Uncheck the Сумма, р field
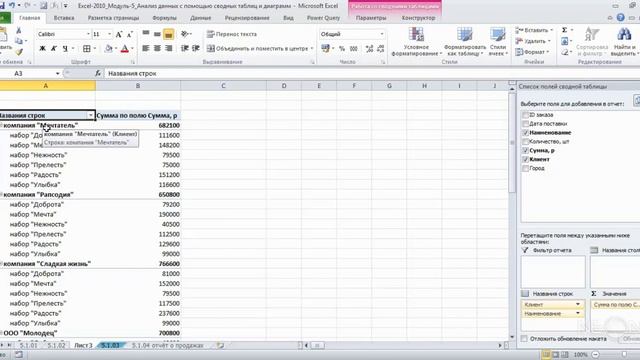Image resolution: width=640 pixels, height=360 pixels. [x=526, y=151]
